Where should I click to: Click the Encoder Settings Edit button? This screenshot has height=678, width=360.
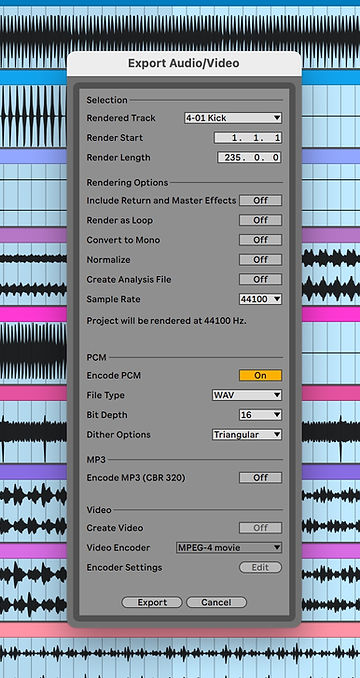261,567
